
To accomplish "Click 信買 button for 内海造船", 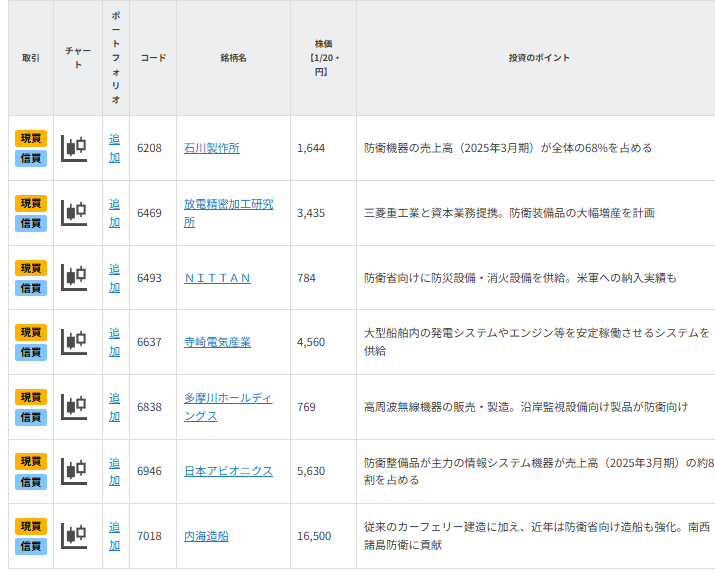I will [x=31, y=546].
